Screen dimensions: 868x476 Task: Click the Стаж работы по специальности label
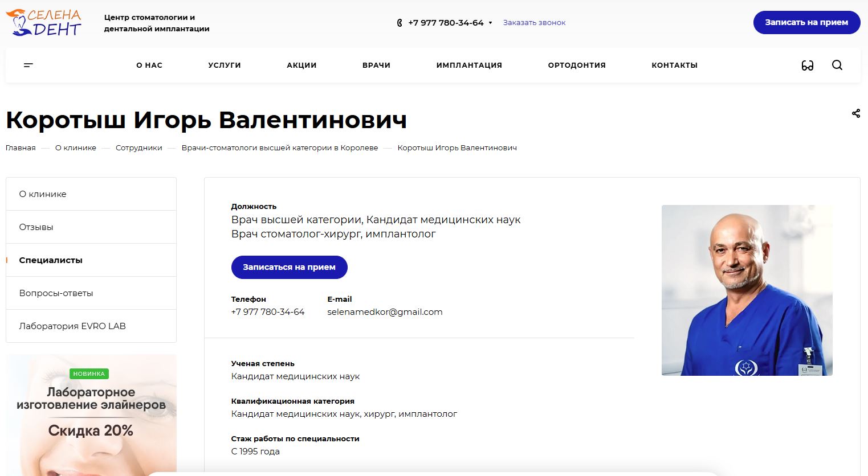[295, 439]
